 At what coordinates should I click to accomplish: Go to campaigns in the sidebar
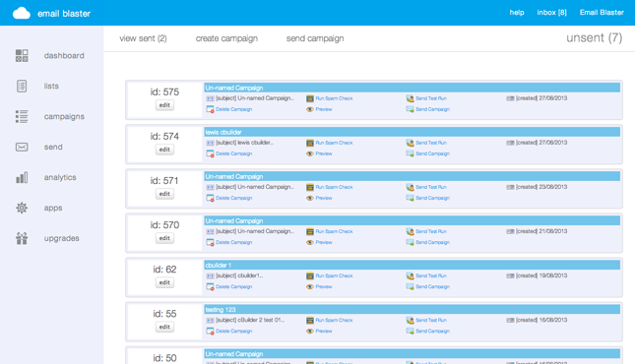coord(64,117)
